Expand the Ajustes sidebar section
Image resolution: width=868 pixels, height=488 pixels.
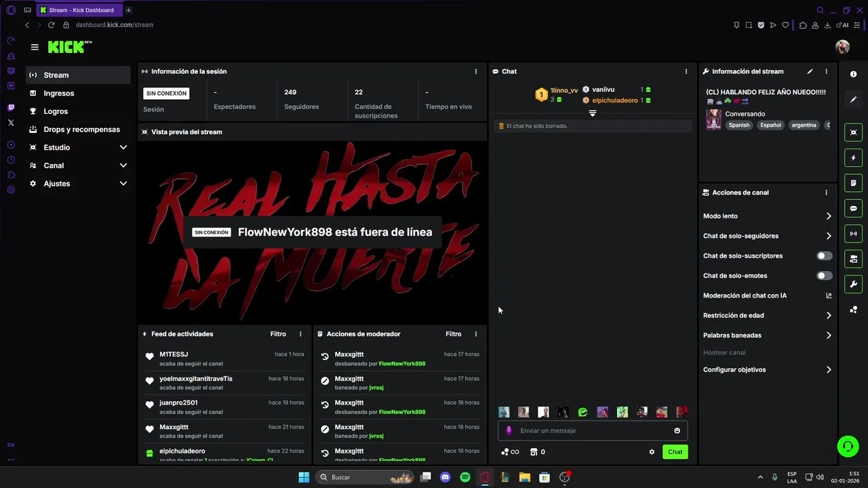tap(78, 184)
